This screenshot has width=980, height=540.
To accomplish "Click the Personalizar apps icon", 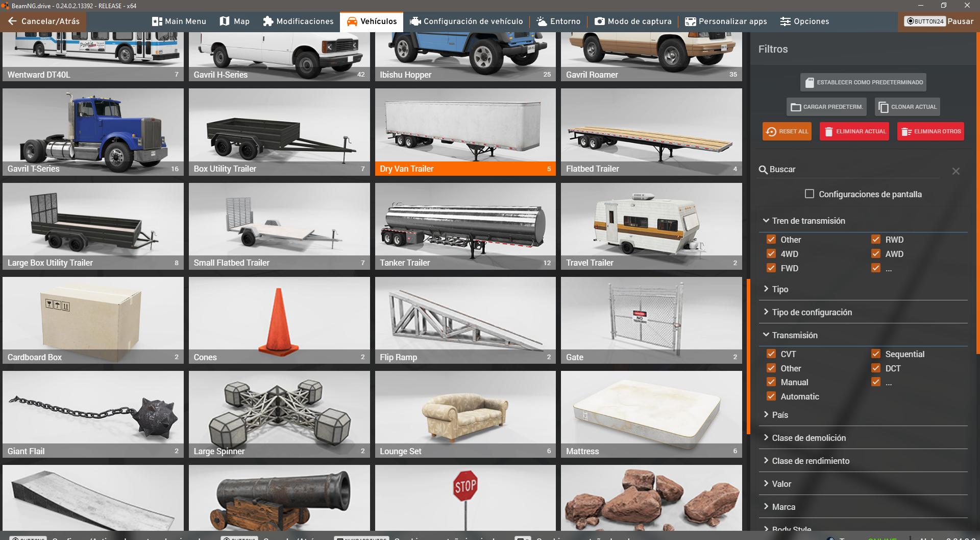I will [691, 21].
